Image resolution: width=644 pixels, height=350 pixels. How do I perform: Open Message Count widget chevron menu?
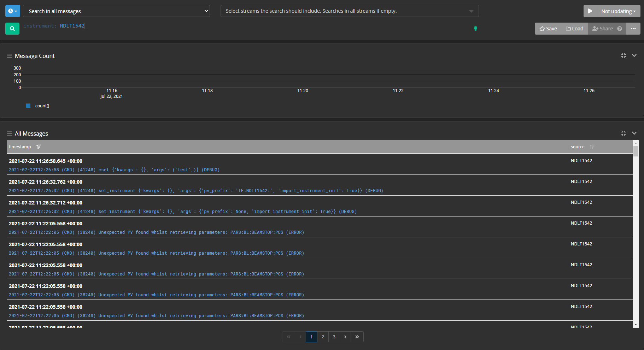(x=634, y=55)
